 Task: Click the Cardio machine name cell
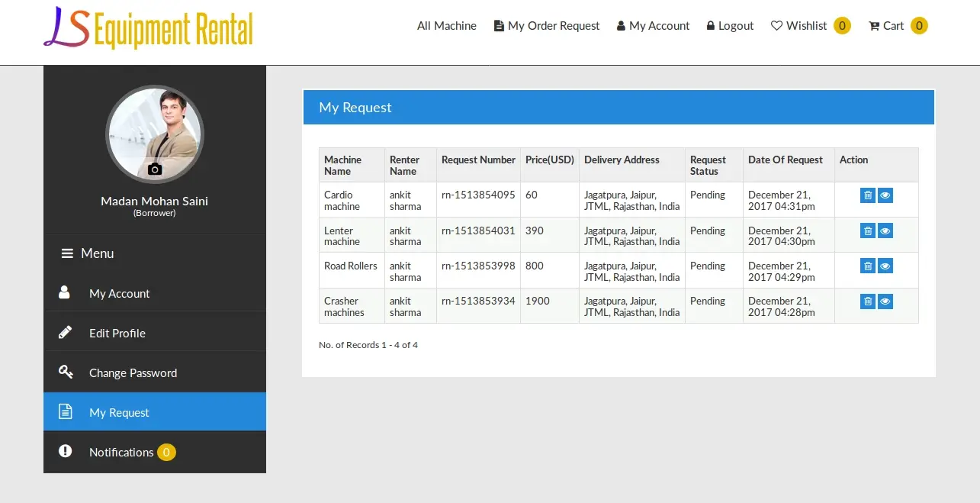[x=352, y=200]
